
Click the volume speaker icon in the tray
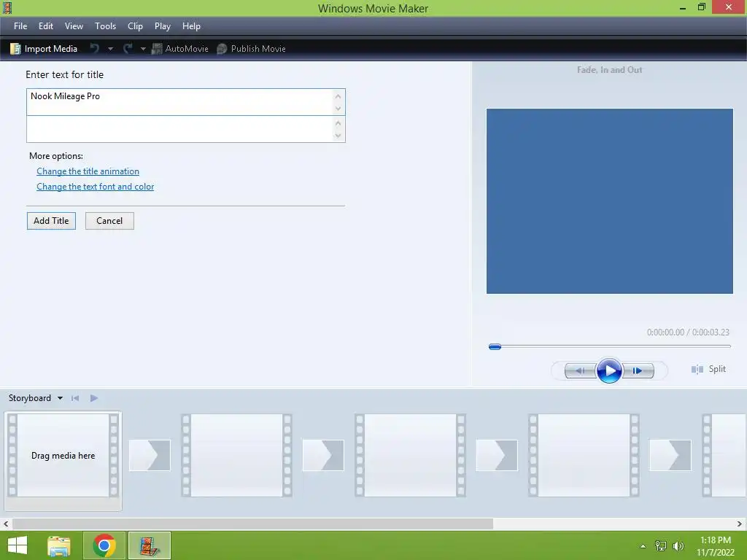click(678, 546)
